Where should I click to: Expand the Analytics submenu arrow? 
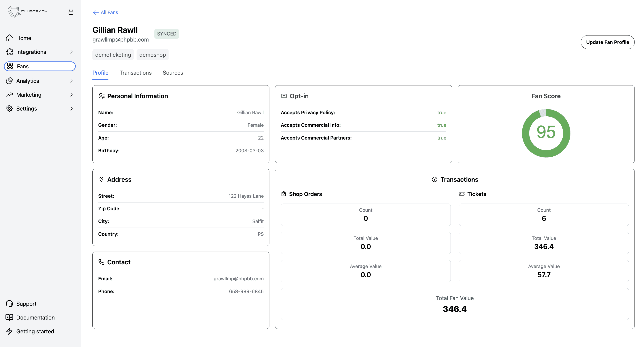tap(71, 81)
